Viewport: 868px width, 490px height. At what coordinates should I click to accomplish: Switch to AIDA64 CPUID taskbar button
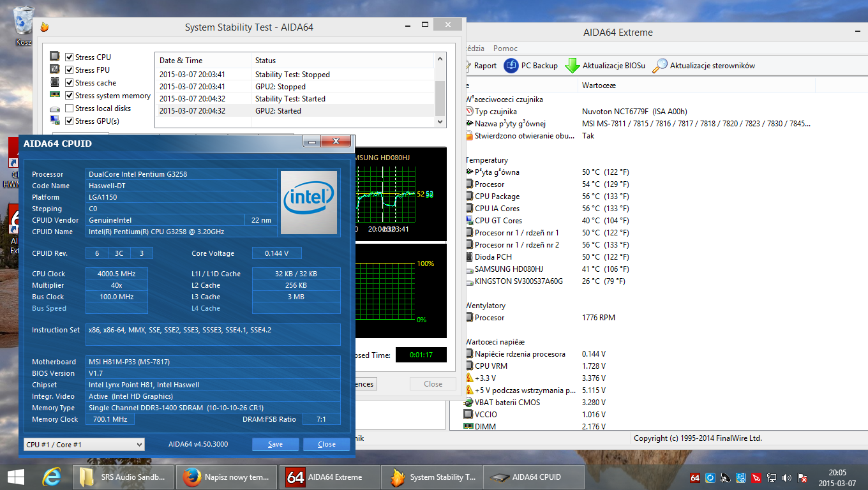click(x=533, y=477)
